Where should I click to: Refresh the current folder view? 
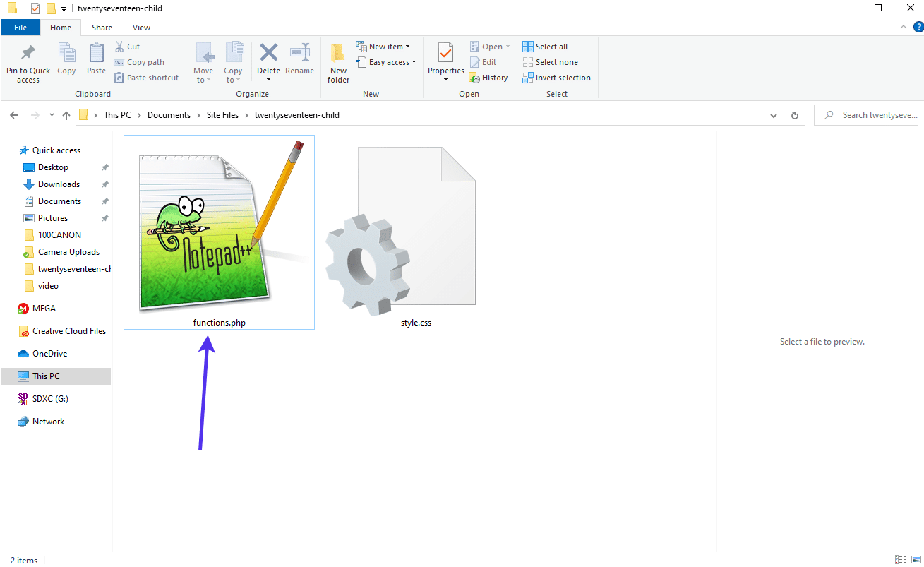pyautogui.click(x=795, y=115)
